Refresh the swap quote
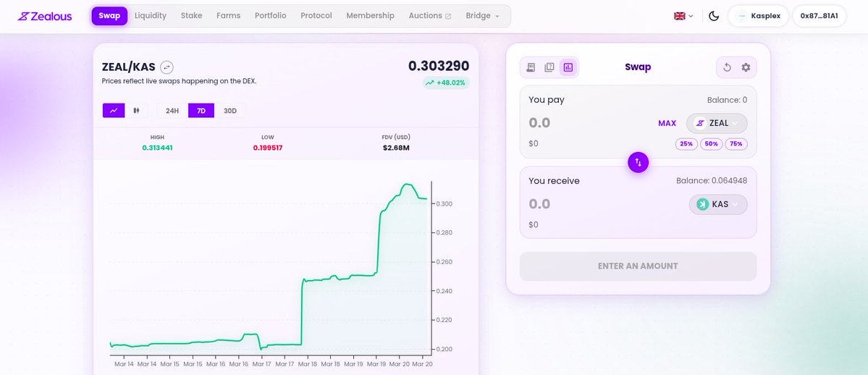The image size is (868, 375). pos(728,67)
